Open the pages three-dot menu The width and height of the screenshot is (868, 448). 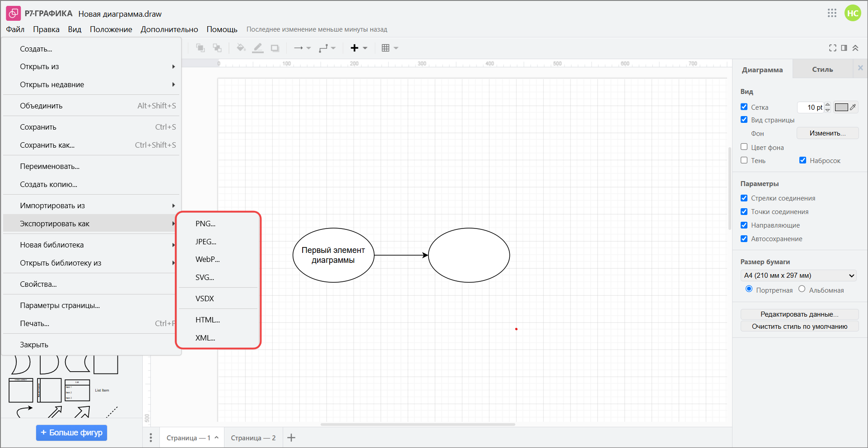(151, 438)
